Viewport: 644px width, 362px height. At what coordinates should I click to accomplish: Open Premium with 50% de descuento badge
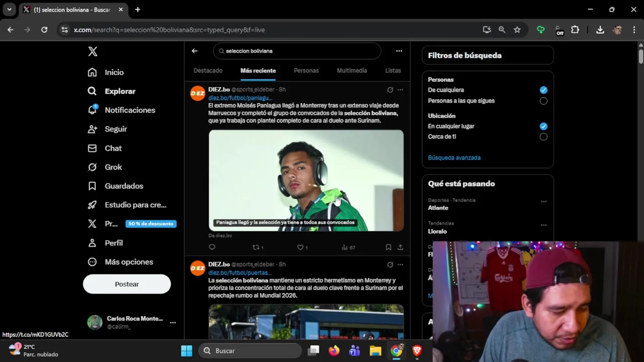point(132,224)
